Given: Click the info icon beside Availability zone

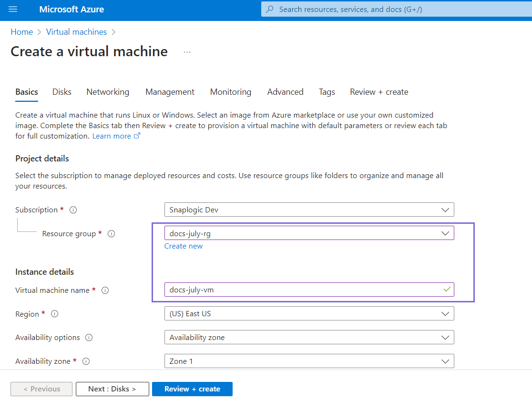Looking at the screenshot, I should [x=86, y=361].
